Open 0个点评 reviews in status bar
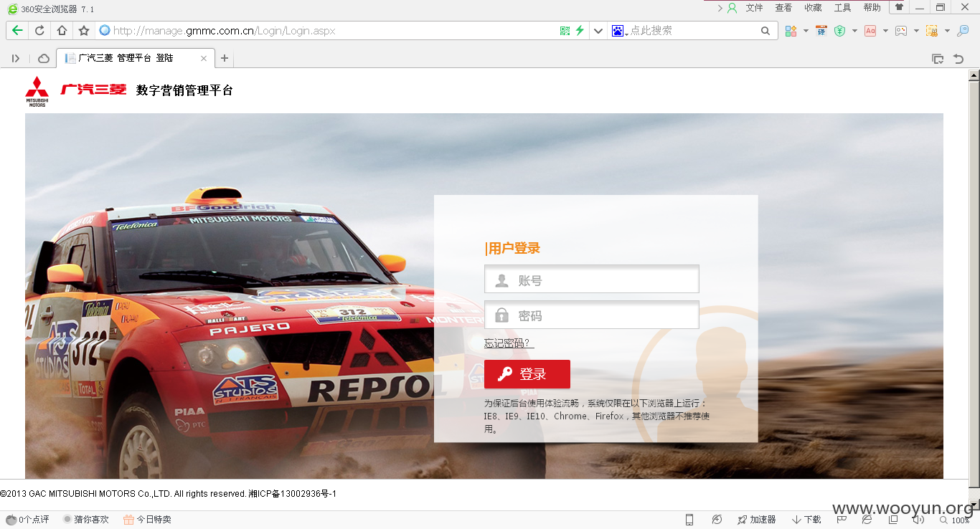 point(27,520)
